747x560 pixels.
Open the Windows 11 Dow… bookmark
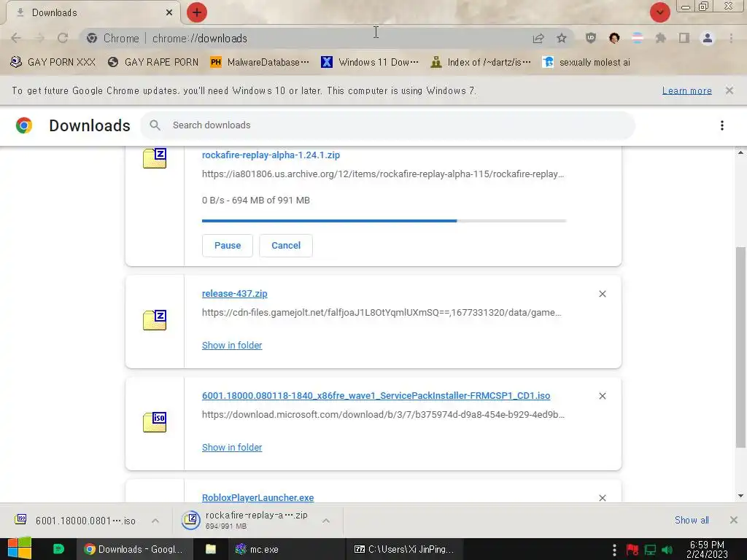click(x=370, y=63)
